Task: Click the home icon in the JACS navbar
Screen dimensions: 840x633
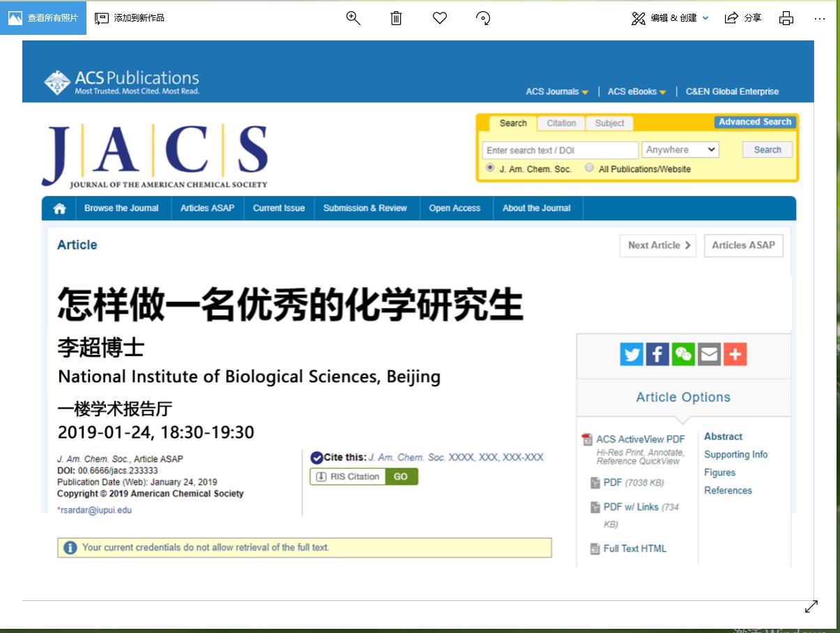Action: 60,208
